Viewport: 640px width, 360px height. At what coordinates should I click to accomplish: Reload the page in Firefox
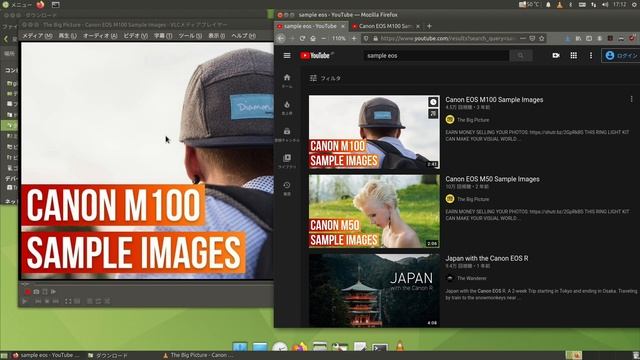point(302,38)
